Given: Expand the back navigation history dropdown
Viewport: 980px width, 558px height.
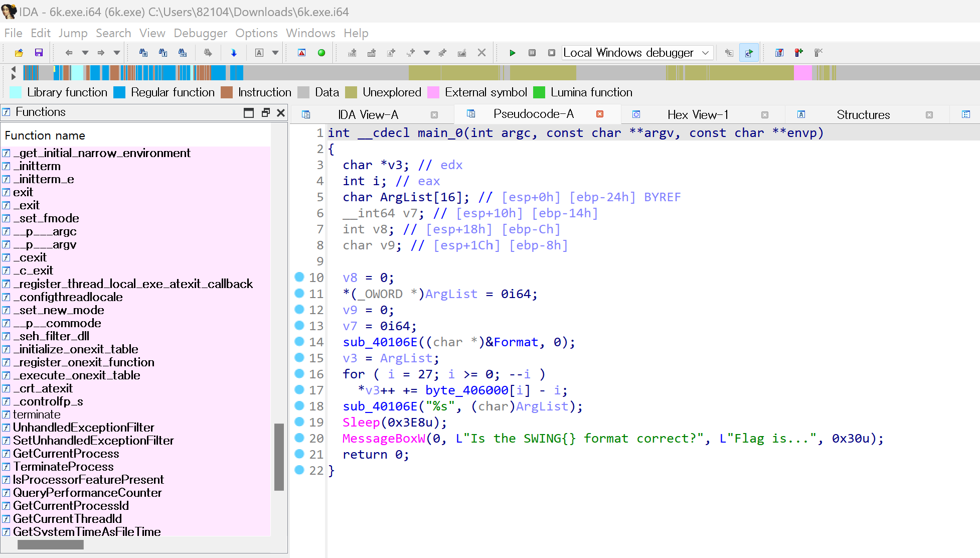Looking at the screenshot, I should (x=85, y=53).
